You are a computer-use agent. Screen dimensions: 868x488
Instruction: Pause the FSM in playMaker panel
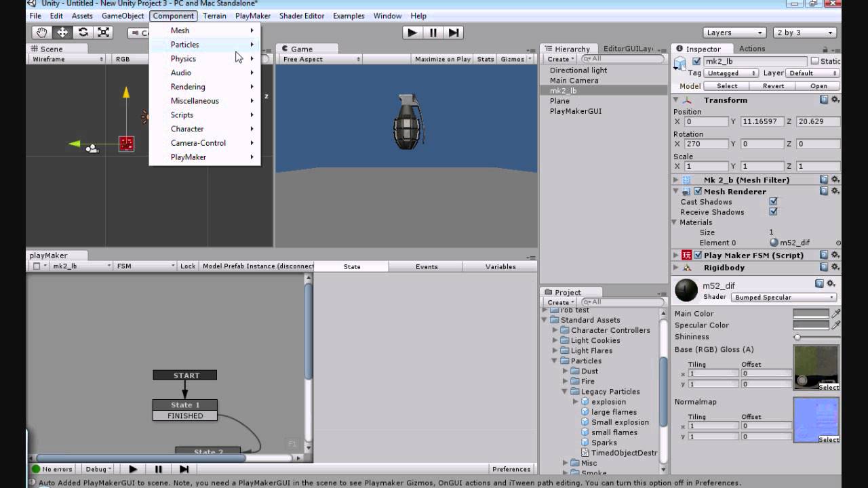158,469
